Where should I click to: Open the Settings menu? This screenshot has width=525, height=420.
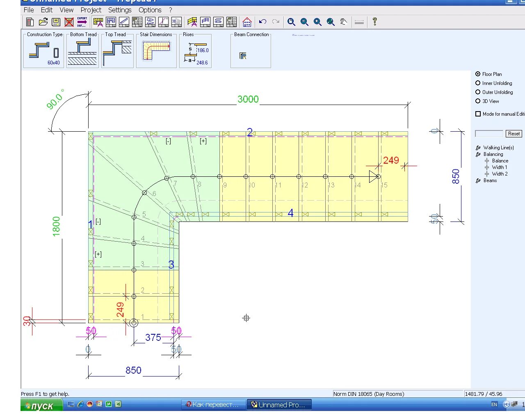[120, 10]
